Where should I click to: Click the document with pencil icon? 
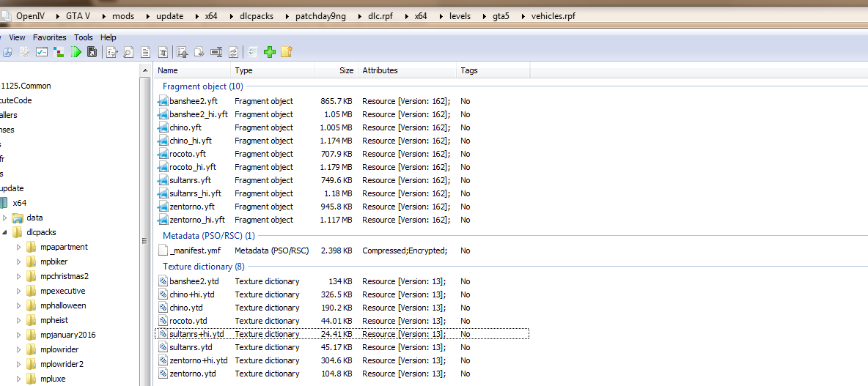[x=112, y=52]
